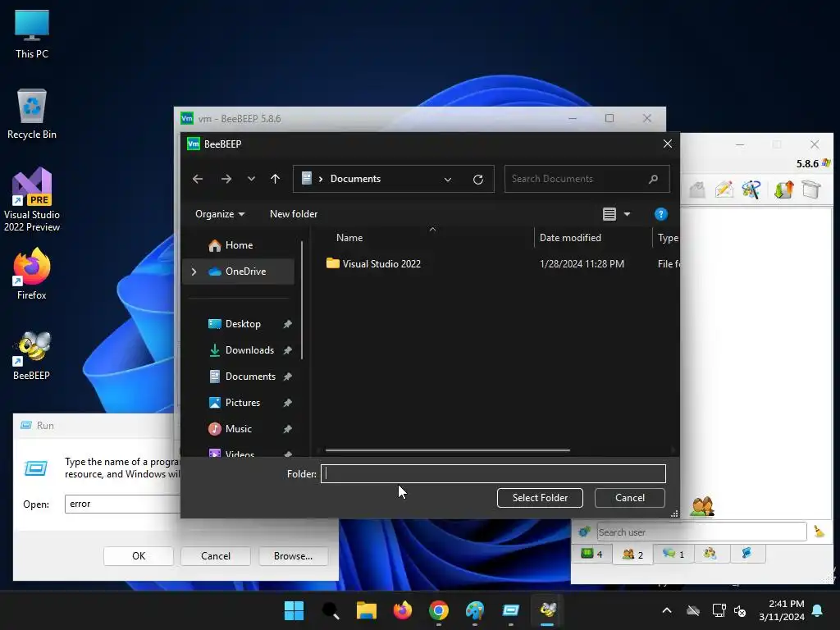Screen dimensions: 840x630
Task: Open File Explorer from the taskbar
Action: point(367,610)
